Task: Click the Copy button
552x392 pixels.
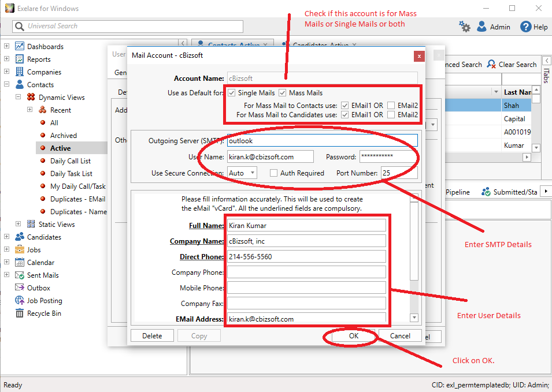Action: [x=199, y=336]
